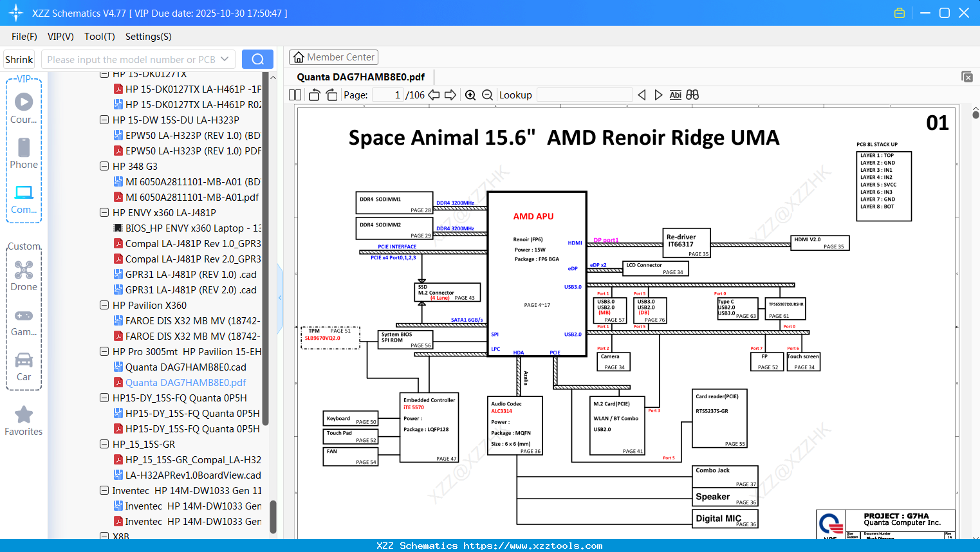Open EPW50 LA-H323P (REV 1.0) PDF
980x552 pixels.
coord(193,151)
